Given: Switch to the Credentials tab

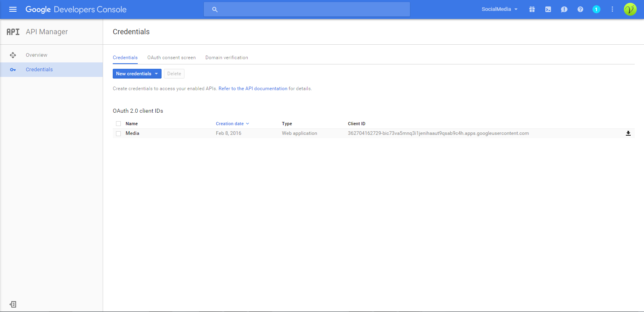Looking at the screenshot, I should tap(125, 58).
